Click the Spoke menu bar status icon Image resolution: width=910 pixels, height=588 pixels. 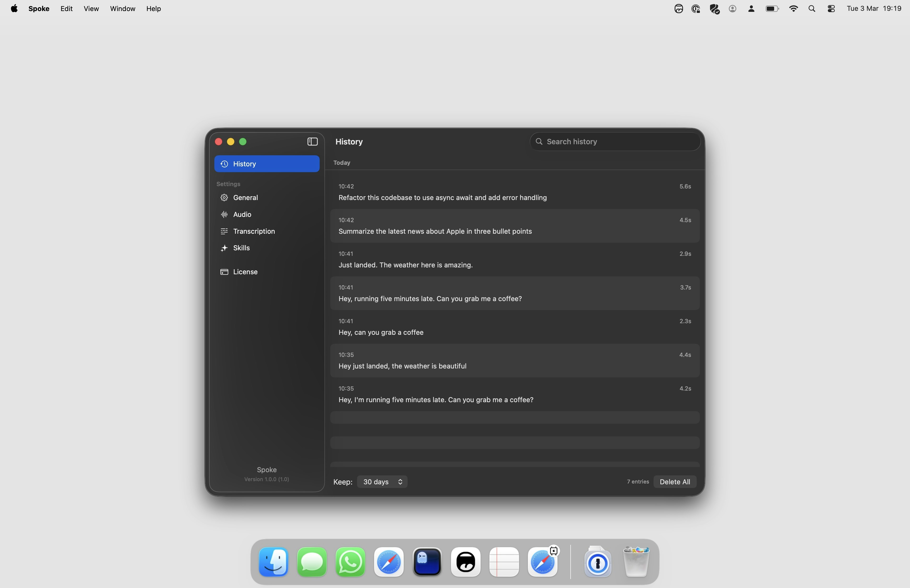tap(678, 8)
